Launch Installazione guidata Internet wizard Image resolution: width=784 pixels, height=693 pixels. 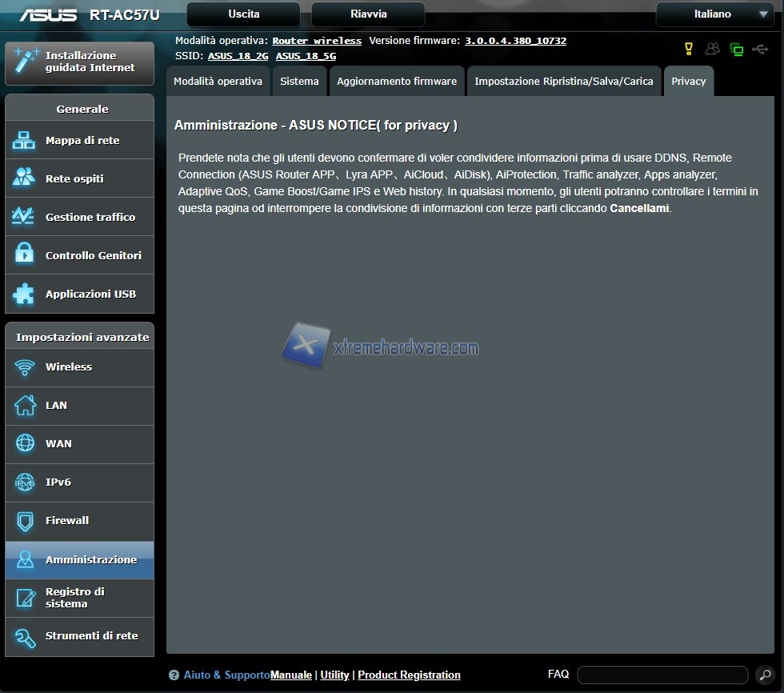[x=79, y=62]
